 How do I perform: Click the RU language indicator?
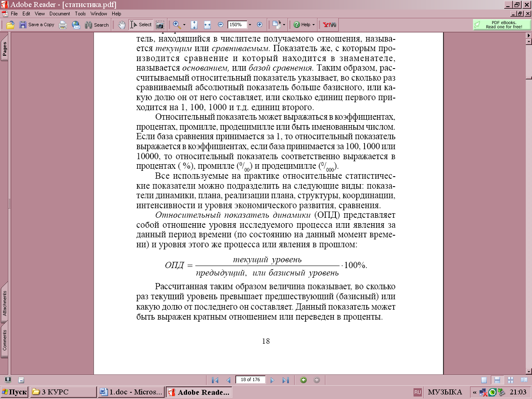click(x=418, y=392)
